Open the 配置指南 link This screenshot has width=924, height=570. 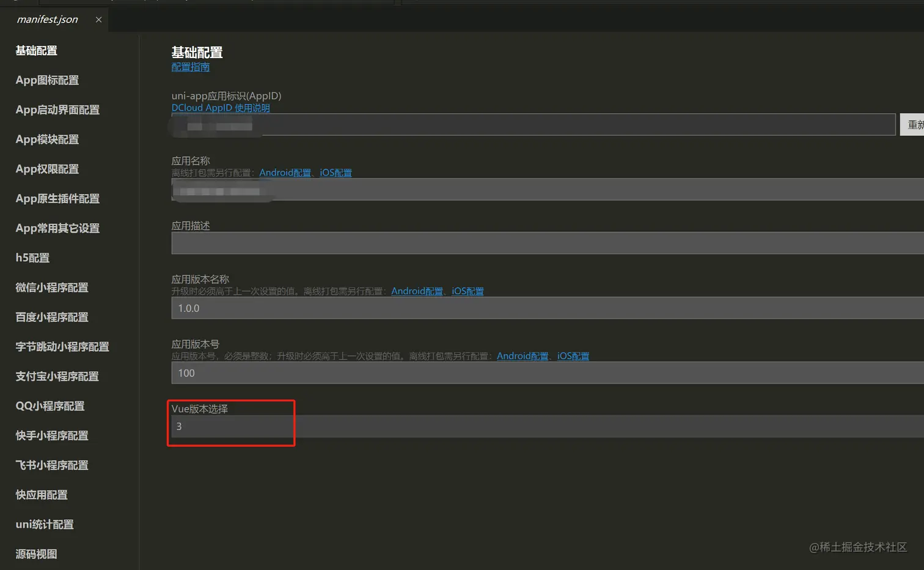pyautogui.click(x=191, y=67)
